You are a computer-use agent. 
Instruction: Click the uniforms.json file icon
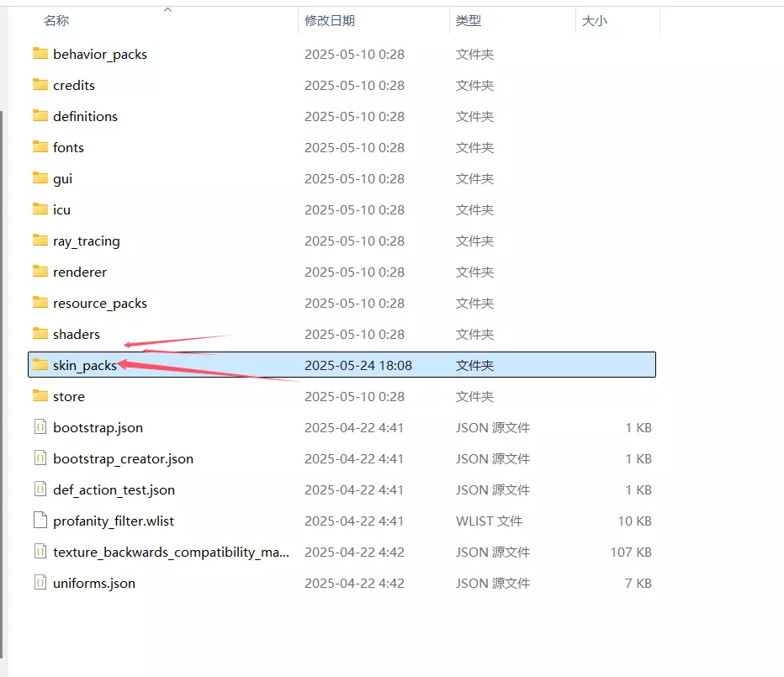[x=40, y=583]
